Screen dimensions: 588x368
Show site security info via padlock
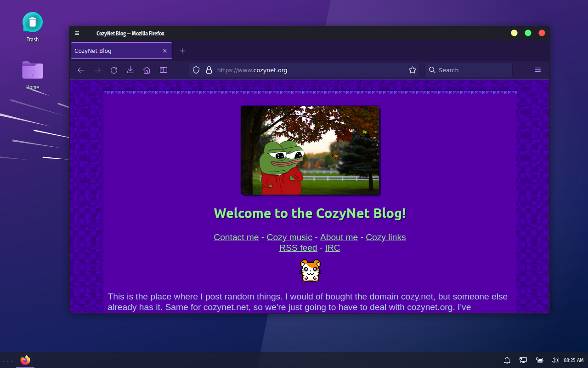209,70
